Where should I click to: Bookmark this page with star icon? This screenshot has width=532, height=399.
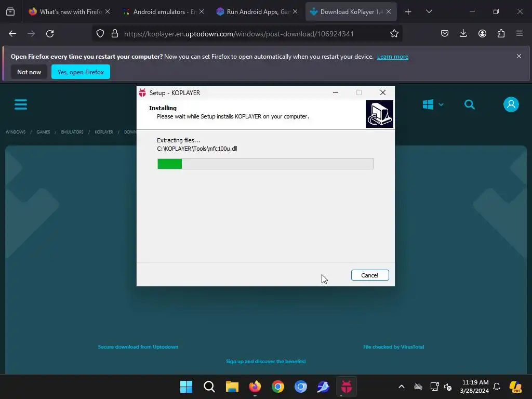[394, 34]
